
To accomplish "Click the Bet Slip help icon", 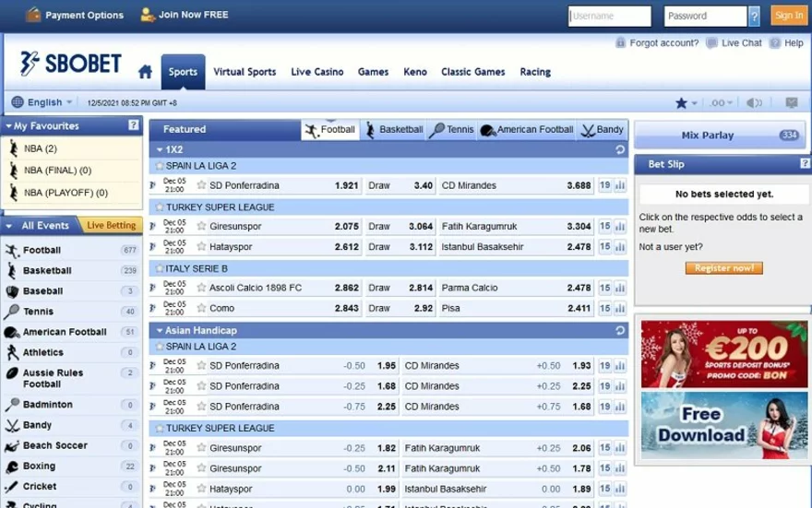I will pyautogui.click(x=805, y=164).
